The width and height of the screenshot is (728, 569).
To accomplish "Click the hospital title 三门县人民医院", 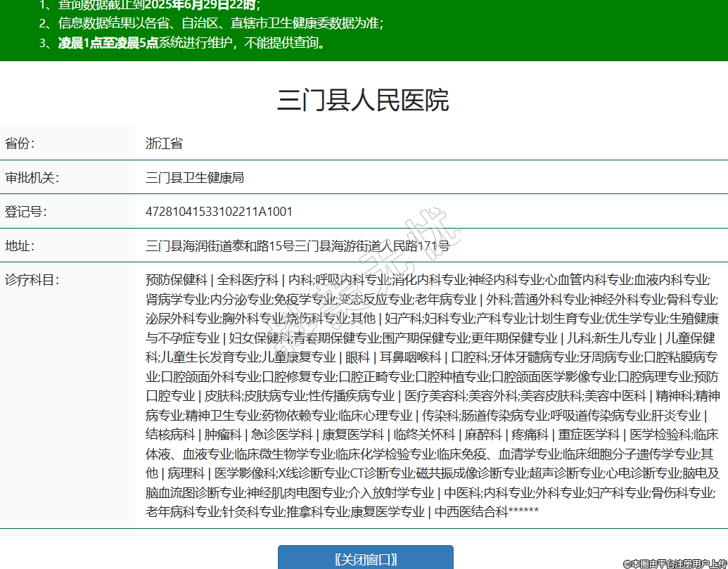I will point(363,101).
